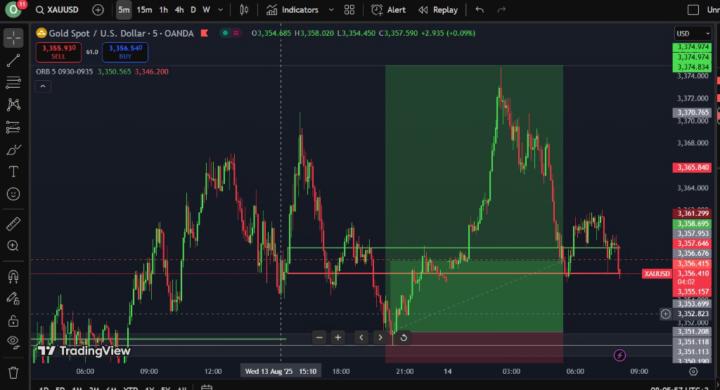Open Fibonacci and Gann tools
The image size is (720, 390).
point(13,83)
